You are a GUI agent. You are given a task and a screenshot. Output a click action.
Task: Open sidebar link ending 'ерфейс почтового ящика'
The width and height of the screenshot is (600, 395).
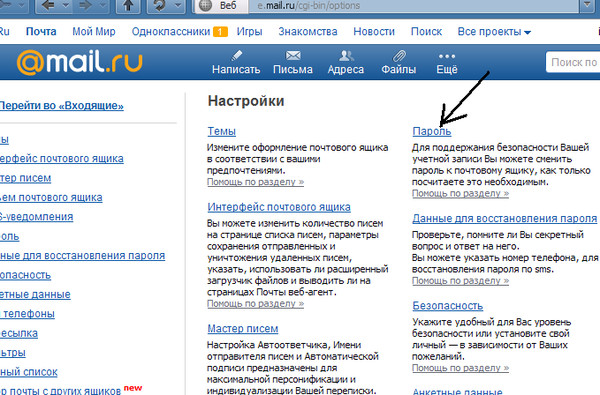click(62, 158)
